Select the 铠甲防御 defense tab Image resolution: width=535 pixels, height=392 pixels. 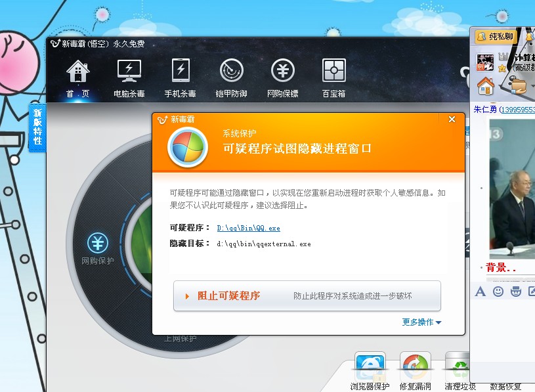[x=231, y=79]
